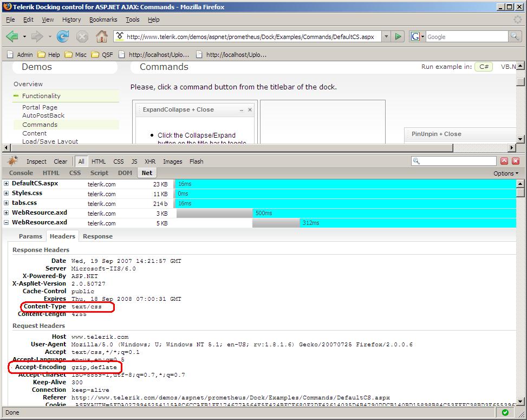Image resolution: width=527 pixels, height=420 pixels.
Task: Click the browser Back arrow button
Action: coord(12,36)
